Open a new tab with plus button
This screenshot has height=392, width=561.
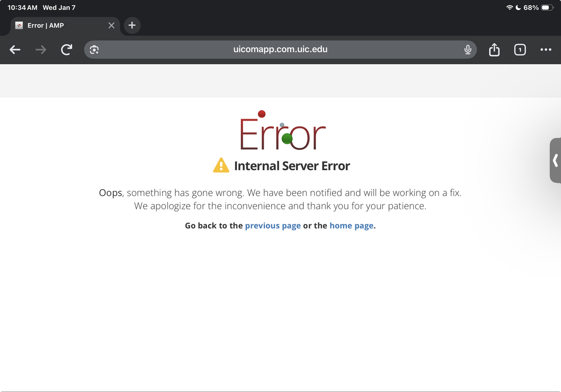click(x=132, y=25)
